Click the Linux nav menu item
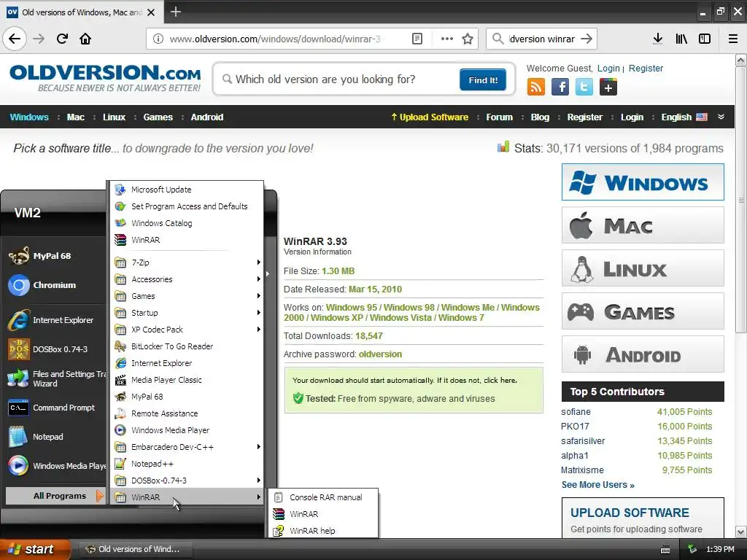 tap(114, 117)
